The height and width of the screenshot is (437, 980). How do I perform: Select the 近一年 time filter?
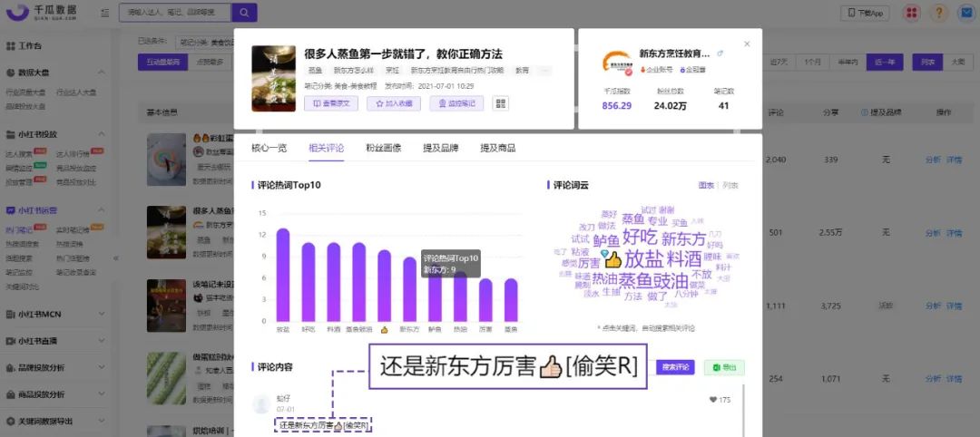click(885, 62)
